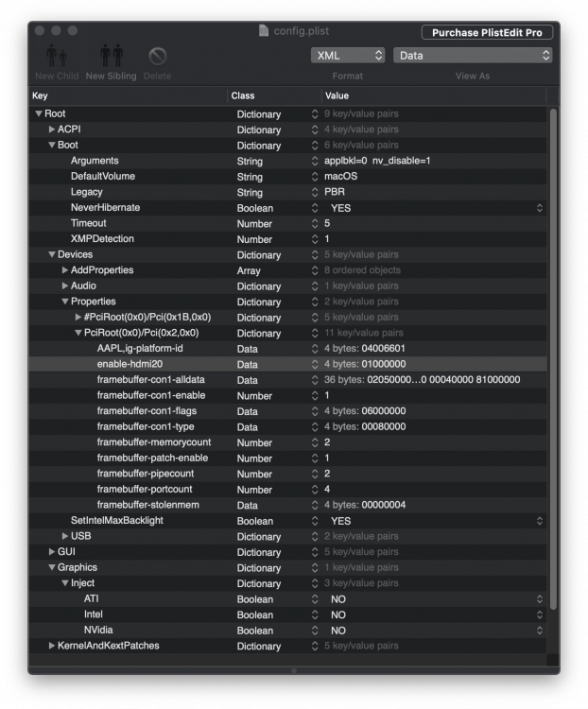Click class stepper on Timeout row
Viewport: 588px width, 709px height.
(315, 223)
